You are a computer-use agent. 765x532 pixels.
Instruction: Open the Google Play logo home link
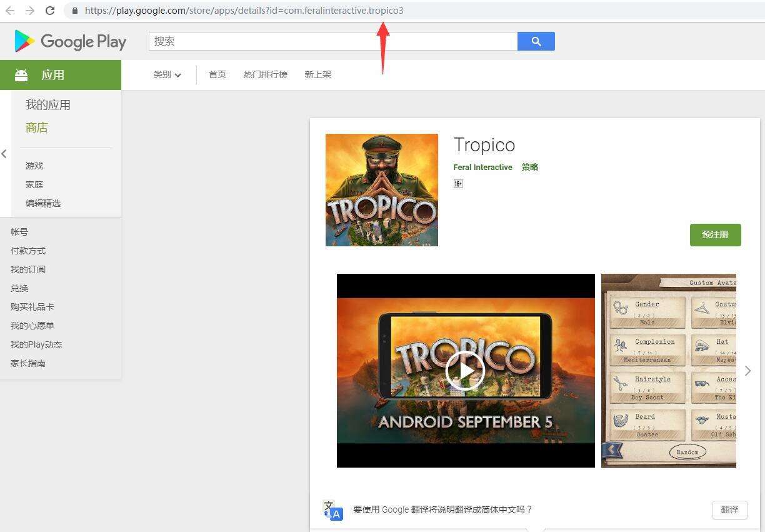[71, 41]
